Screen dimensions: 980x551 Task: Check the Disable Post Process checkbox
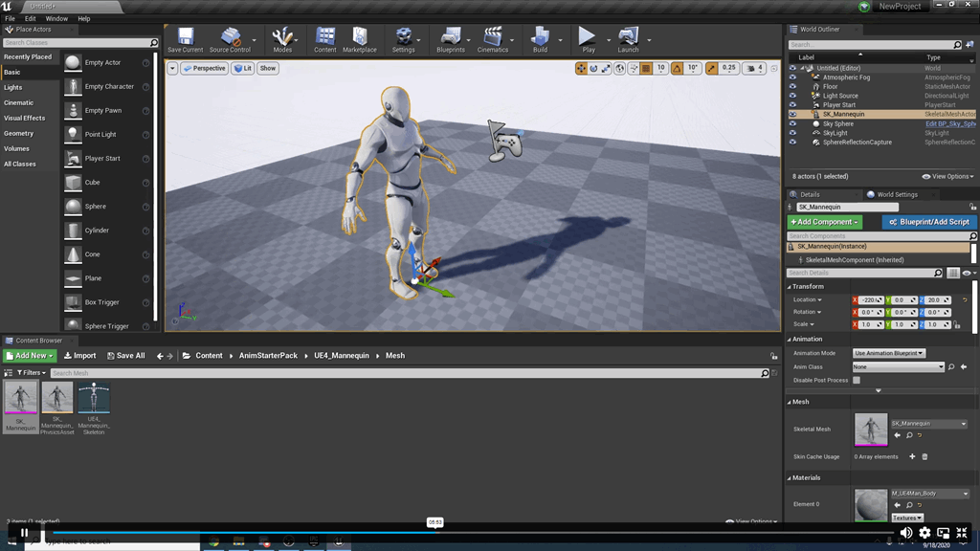click(x=857, y=380)
